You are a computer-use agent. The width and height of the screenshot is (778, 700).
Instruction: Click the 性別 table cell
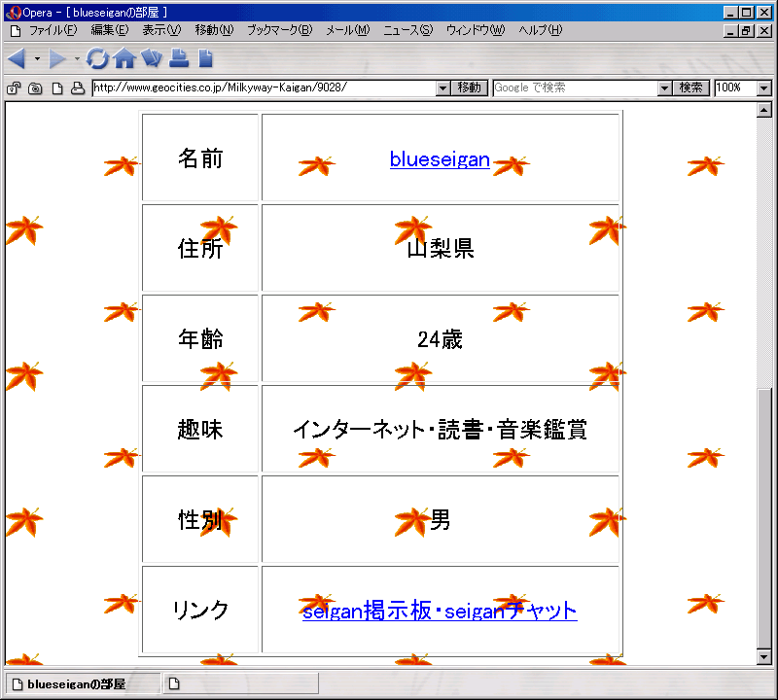(200, 519)
